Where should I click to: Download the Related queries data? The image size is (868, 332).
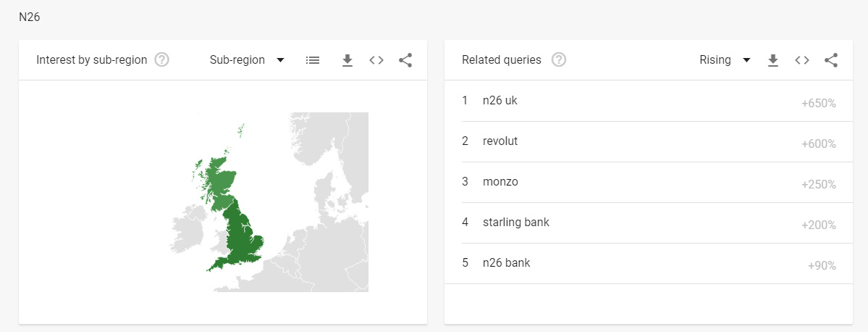pos(772,60)
